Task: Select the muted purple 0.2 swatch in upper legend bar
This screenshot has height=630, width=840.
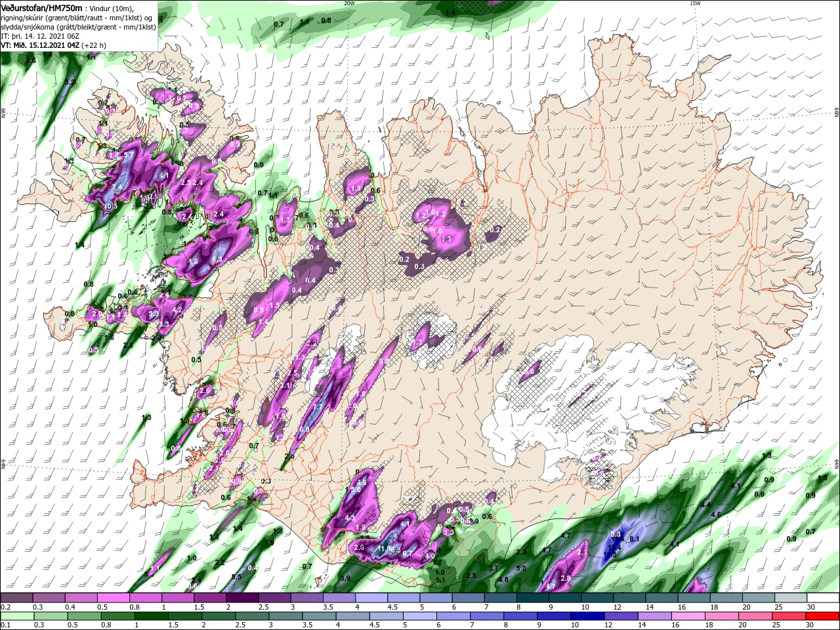Action: click(x=16, y=598)
